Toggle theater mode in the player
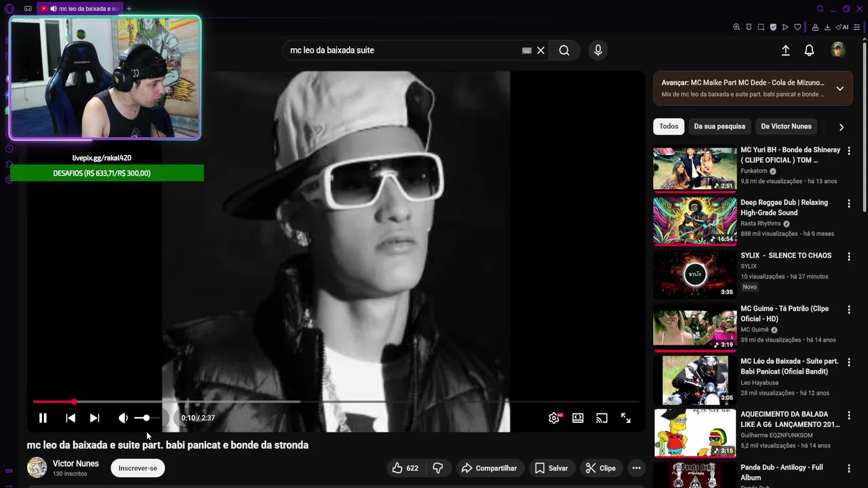Screen dimensions: 868x488 click(578, 418)
